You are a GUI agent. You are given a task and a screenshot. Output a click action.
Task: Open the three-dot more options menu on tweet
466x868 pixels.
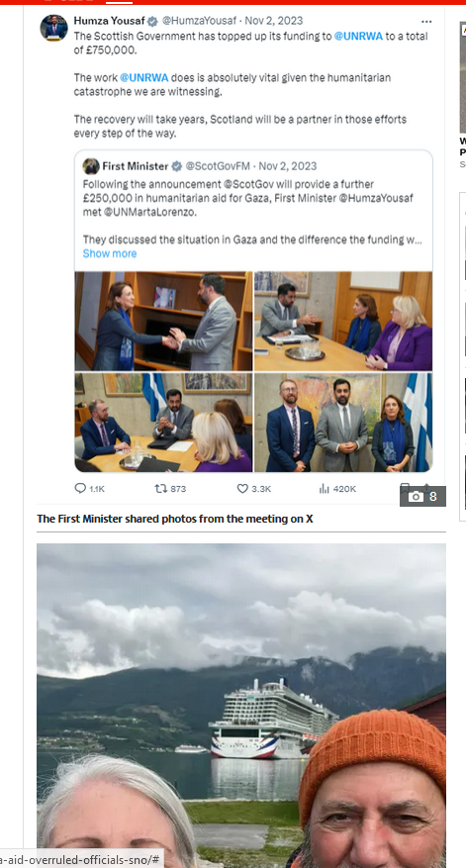tap(426, 21)
